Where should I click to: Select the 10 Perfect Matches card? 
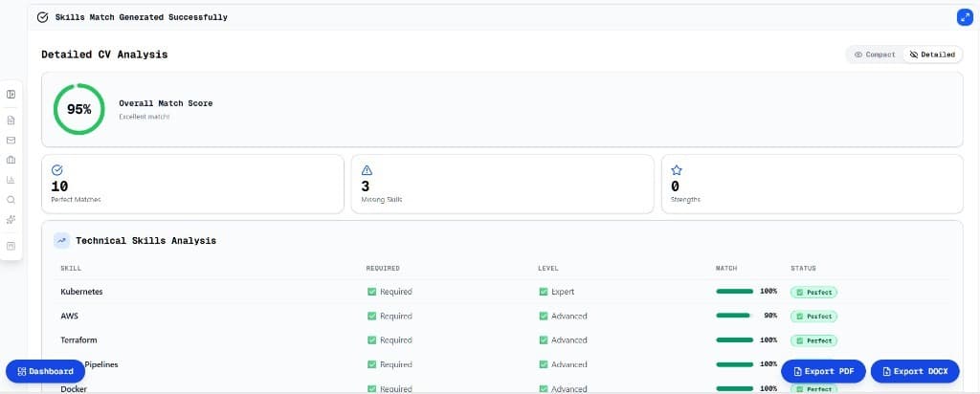click(192, 185)
